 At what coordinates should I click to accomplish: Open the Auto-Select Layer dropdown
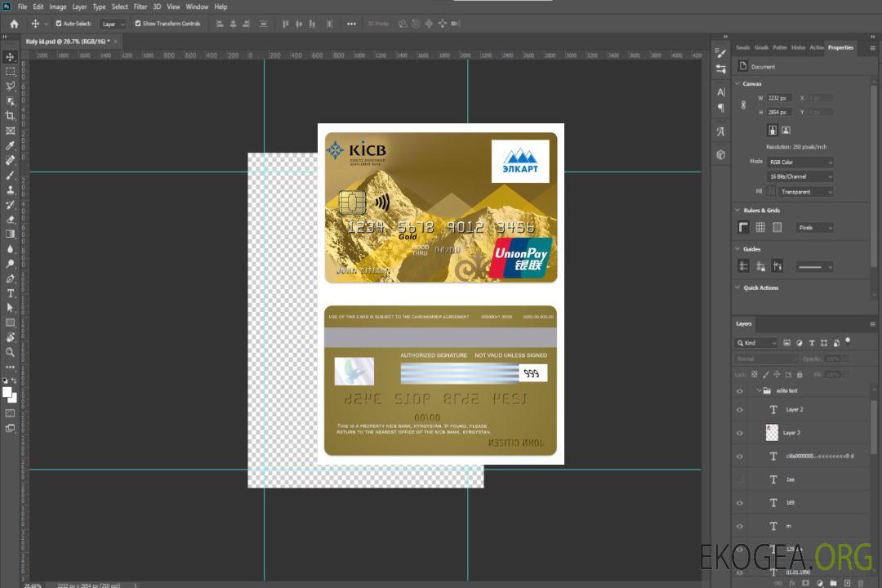pyautogui.click(x=113, y=24)
